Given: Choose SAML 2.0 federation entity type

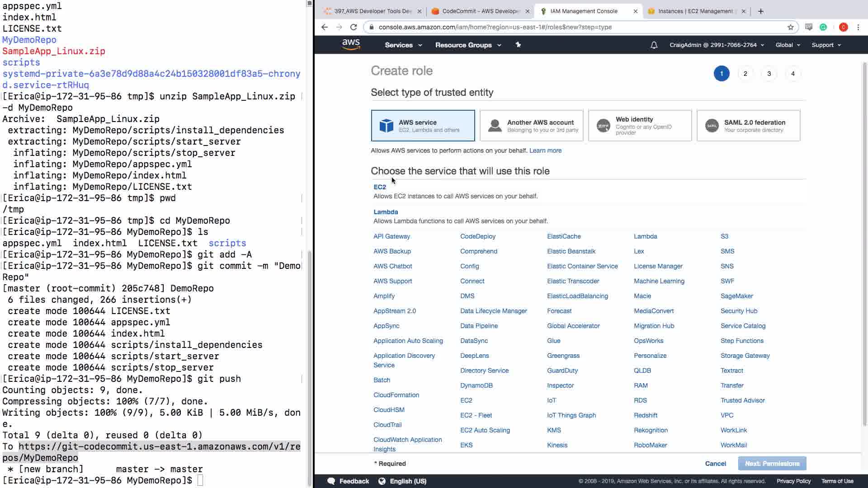Looking at the screenshot, I should click(748, 126).
